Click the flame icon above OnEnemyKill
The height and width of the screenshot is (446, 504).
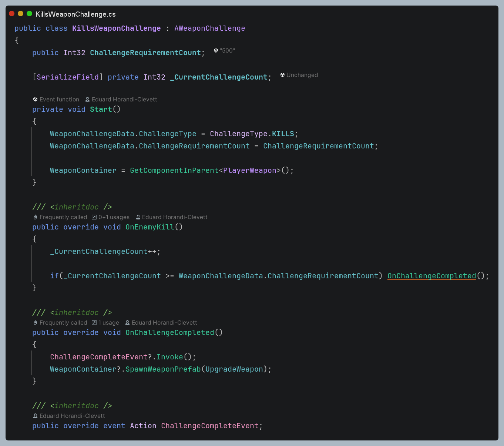[35, 217]
